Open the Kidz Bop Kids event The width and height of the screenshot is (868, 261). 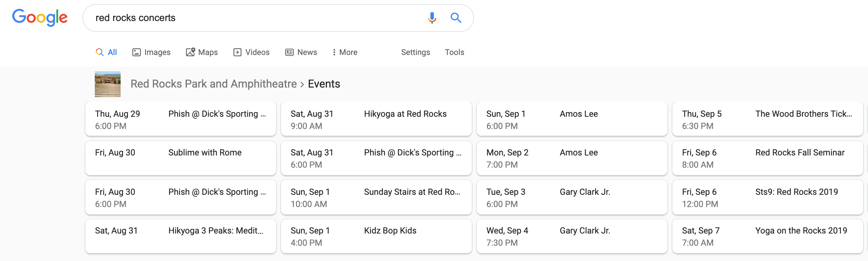pos(376,236)
